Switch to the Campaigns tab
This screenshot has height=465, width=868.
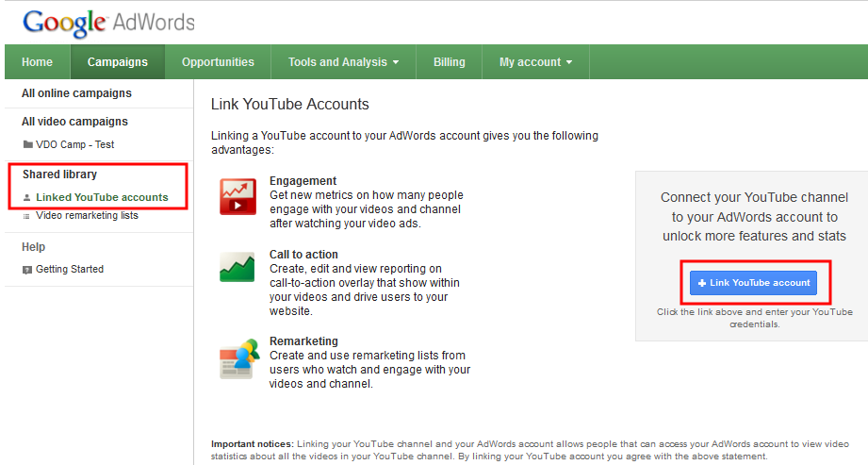[118, 62]
